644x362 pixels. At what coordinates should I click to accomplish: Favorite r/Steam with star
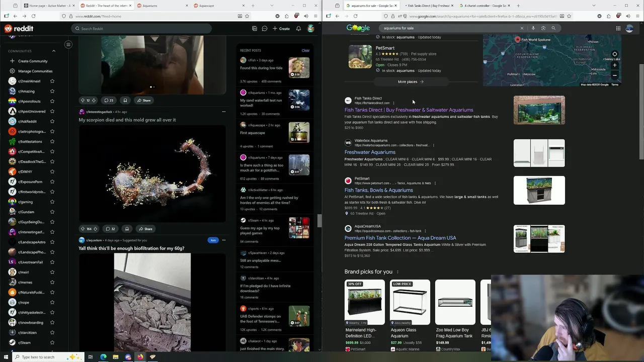(x=52, y=342)
